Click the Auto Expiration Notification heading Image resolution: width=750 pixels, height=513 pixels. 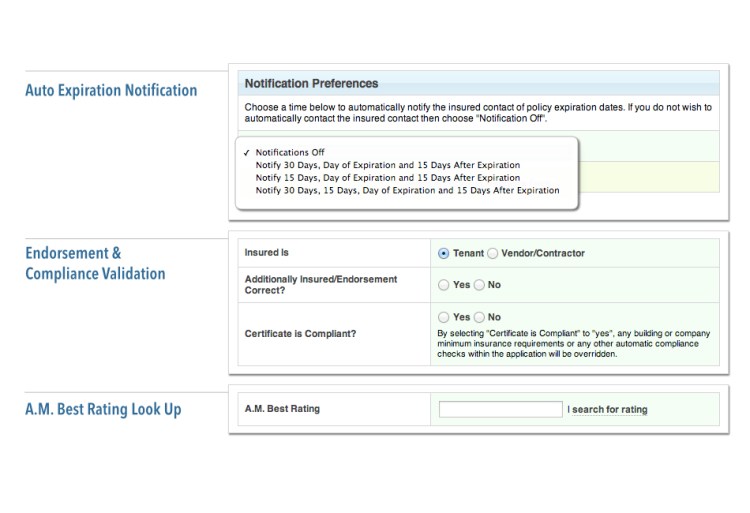pyautogui.click(x=111, y=91)
